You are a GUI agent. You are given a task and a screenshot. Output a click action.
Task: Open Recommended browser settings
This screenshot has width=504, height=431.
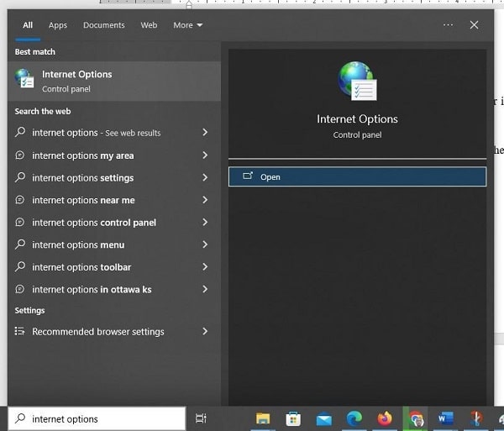coord(114,331)
